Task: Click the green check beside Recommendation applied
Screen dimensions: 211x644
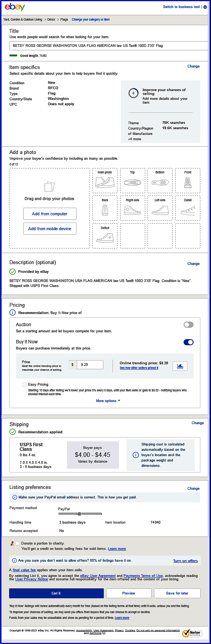Action: coord(13,432)
